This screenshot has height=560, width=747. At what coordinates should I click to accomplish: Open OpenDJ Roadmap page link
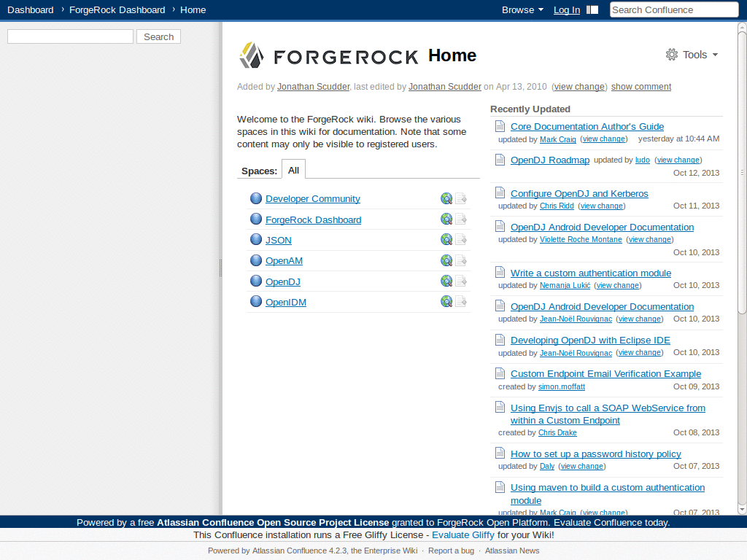tap(550, 160)
